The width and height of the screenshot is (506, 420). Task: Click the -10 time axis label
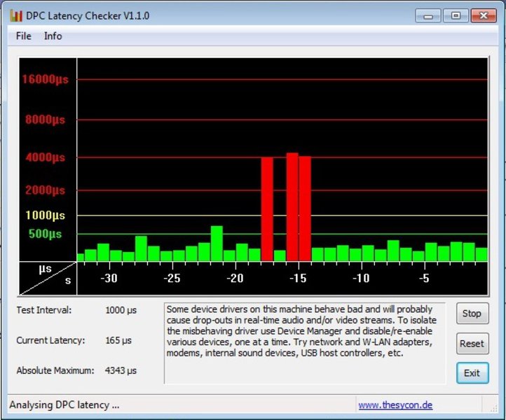(x=361, y=278)
